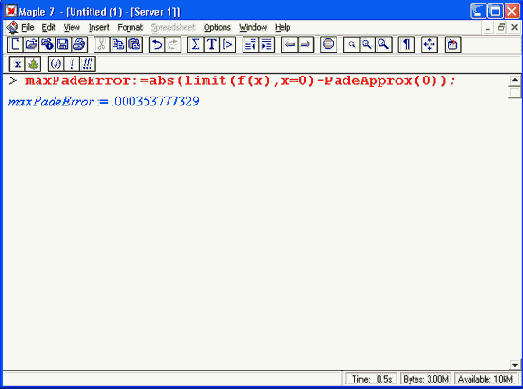
Task: Open an existing worksheet via the folder icon
Action: (31, 44)
